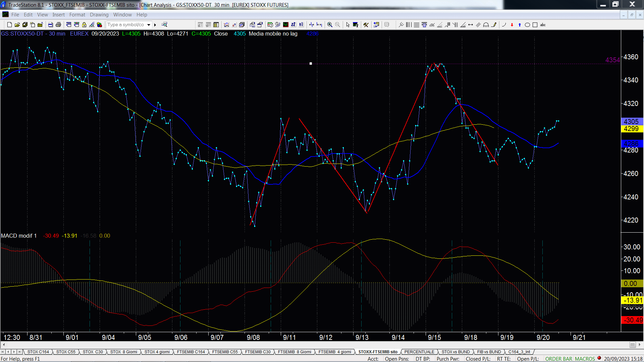Click the horizontal scrollbar right arrow
Screen dimensions: 644x362
point(640,345)
